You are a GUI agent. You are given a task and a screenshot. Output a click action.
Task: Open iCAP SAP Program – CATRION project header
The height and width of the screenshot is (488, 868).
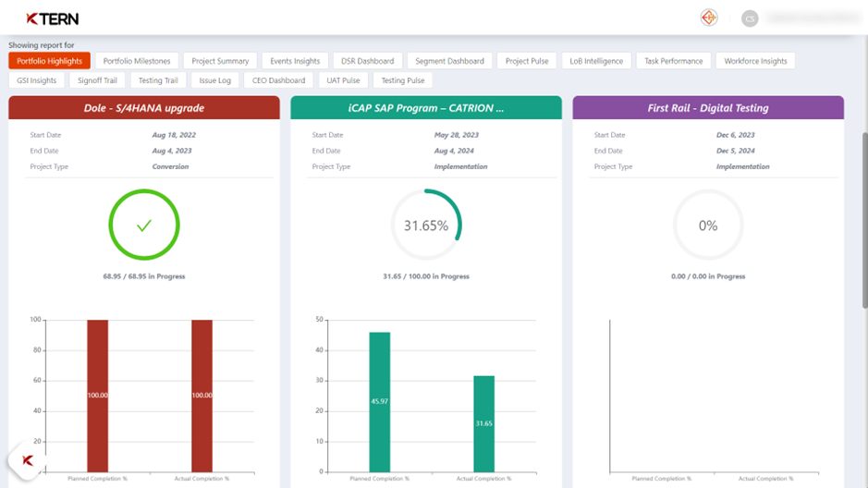[x=426, y=108]
